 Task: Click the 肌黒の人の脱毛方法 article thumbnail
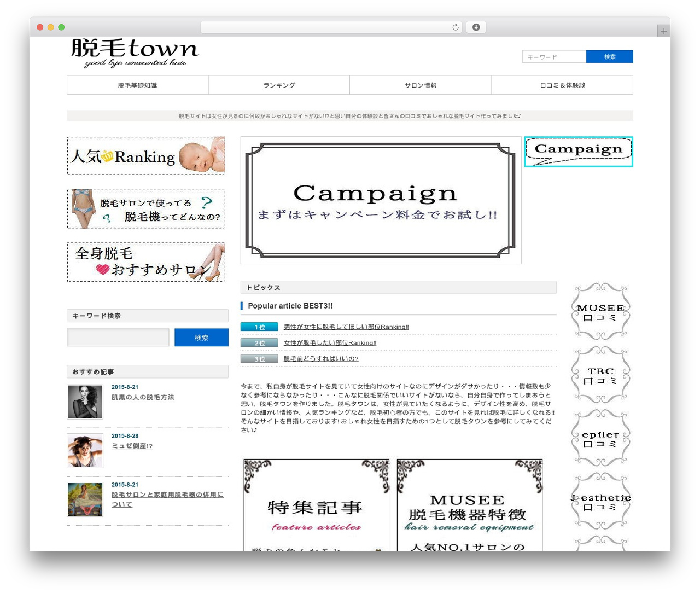[85, 402]
